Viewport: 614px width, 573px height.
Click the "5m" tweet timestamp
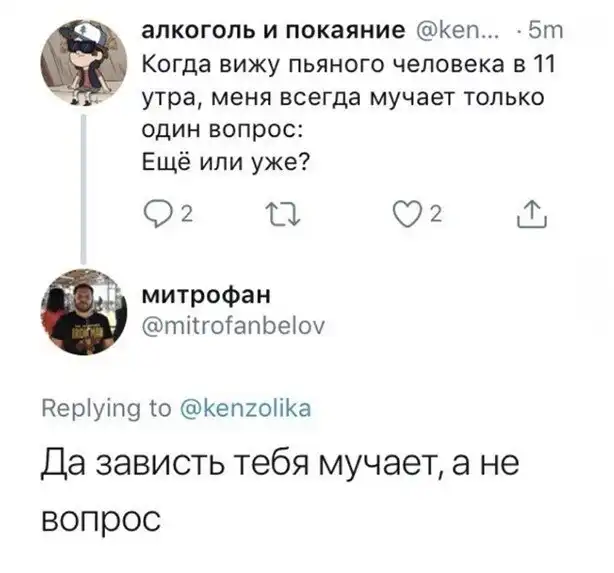point(548,33)
